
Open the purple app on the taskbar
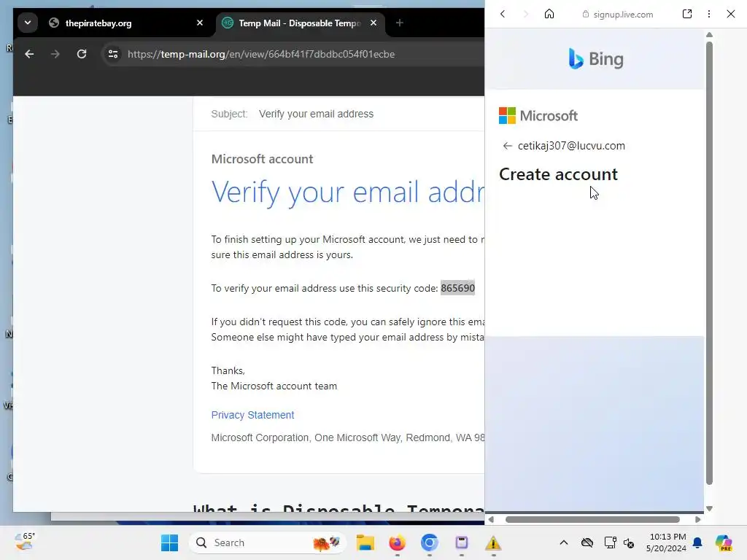click(461, 542)
